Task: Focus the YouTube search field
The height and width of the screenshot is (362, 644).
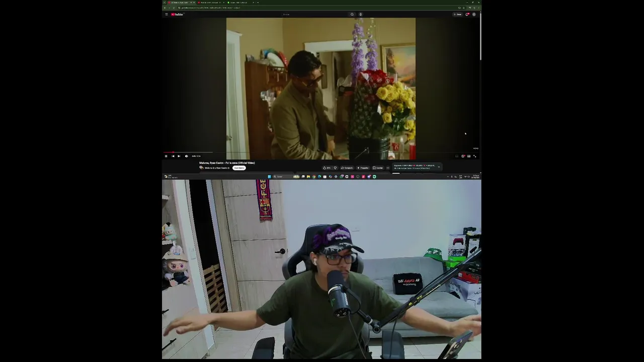Action: pyautogui.click(x=314, y=14)
